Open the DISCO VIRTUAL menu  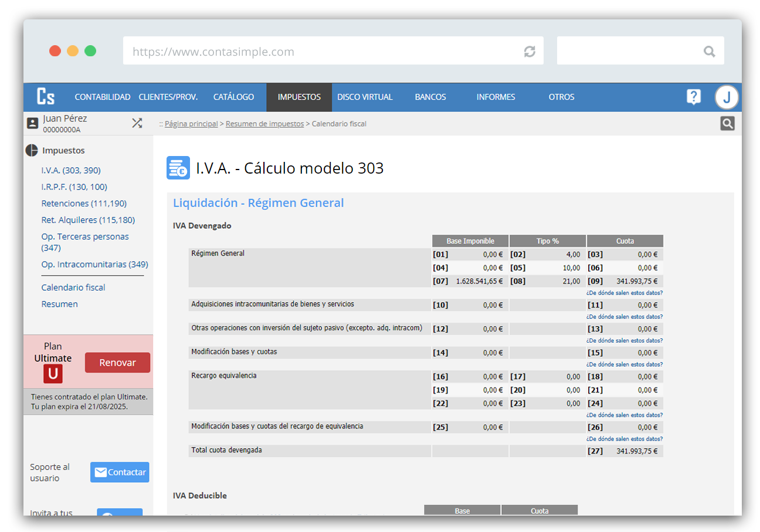point(365,97)
